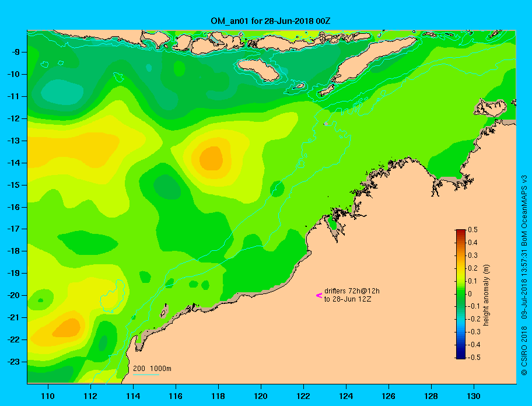Click the latitude label -23
This screenshot has width=532, height=406.
point(14,362)
